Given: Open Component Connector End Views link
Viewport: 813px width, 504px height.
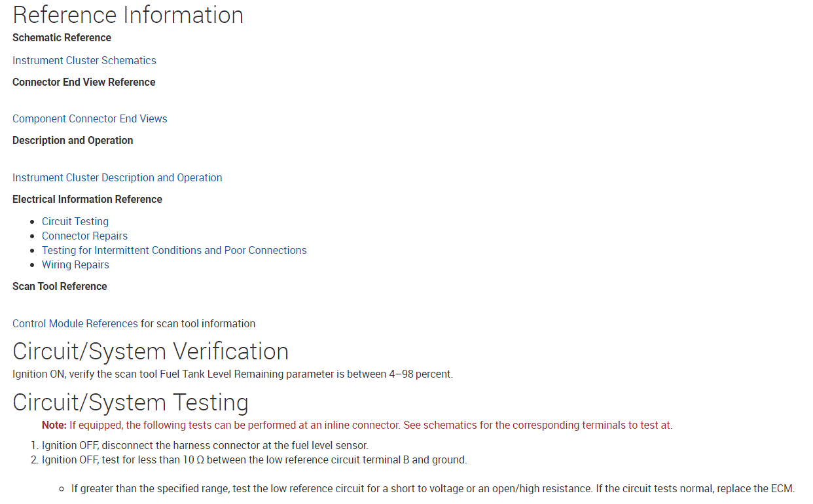Looking at the screenshot, I should point(90,118).
